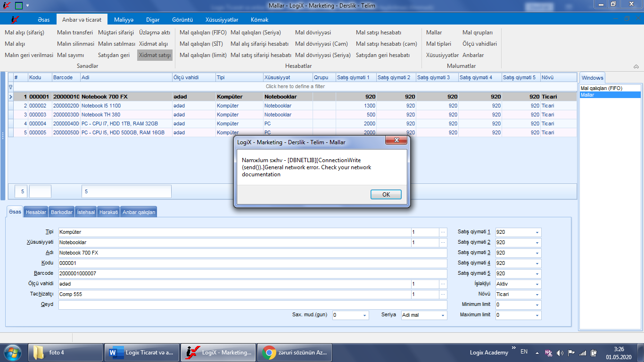
Task: Click the Qeyd note input field
Action: (252, 305)
